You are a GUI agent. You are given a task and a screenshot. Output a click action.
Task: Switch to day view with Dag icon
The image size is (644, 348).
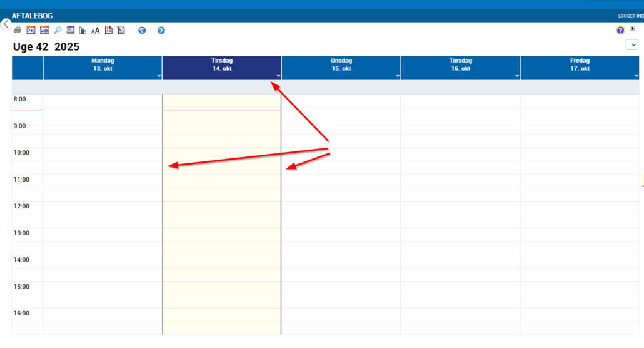(x=31, y=30)
